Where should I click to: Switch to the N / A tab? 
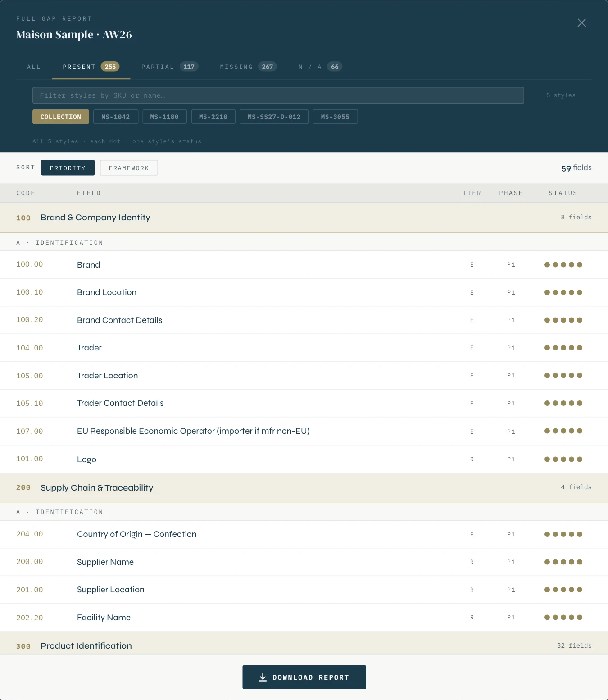tap(320, 67)
